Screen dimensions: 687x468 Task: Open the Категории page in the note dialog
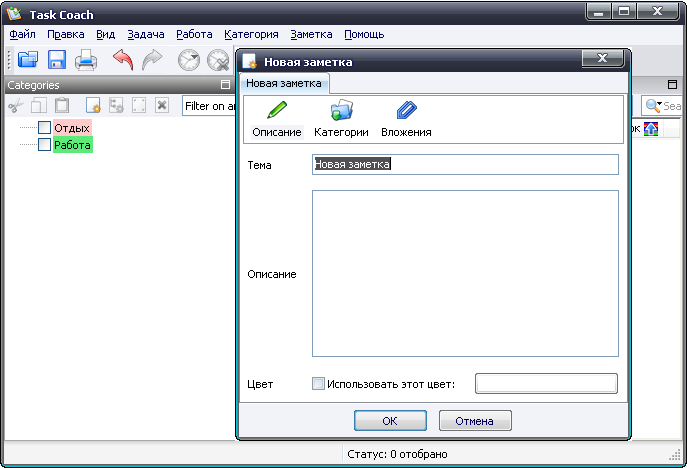tap(341, 117)
